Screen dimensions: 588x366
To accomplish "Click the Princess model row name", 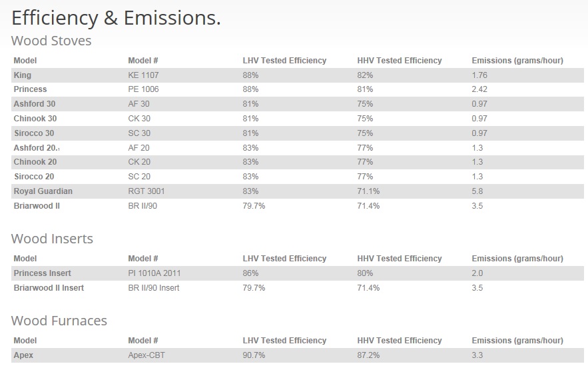I will pos(31,89).
